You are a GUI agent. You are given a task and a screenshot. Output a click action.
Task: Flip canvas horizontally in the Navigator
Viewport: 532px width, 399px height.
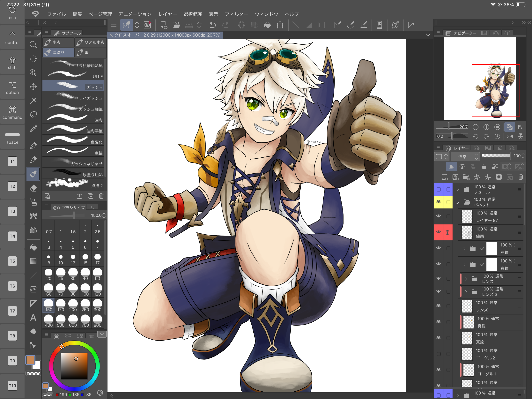[x=510, y=136]
